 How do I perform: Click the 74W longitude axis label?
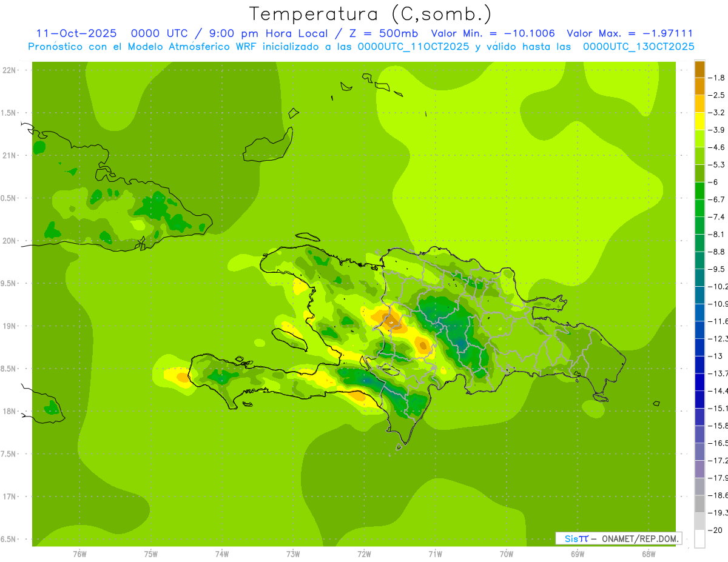coord(221,554)
